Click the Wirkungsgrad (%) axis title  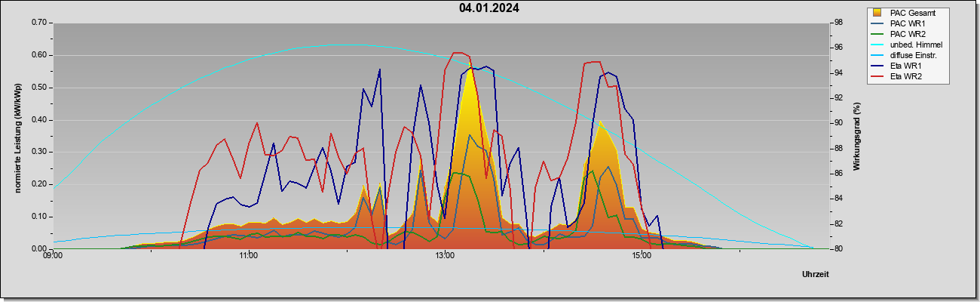(x=857, y=136)
